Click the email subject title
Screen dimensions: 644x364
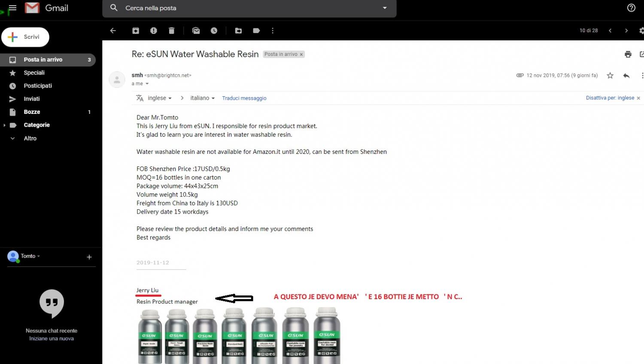pos(195,54)
